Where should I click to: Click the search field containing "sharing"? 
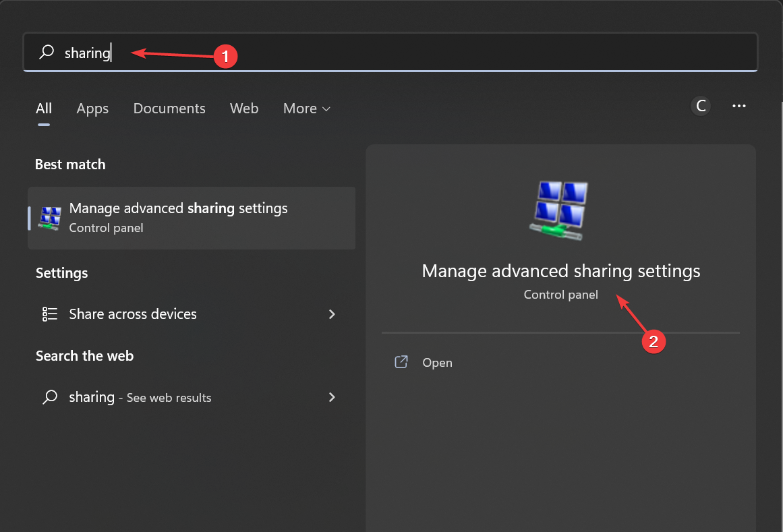click(x=405, y=53)
